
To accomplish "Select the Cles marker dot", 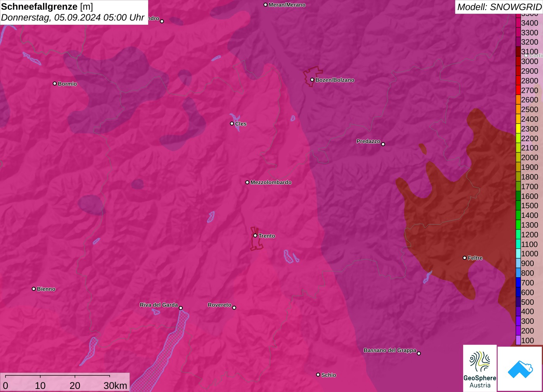I will 232,124.
